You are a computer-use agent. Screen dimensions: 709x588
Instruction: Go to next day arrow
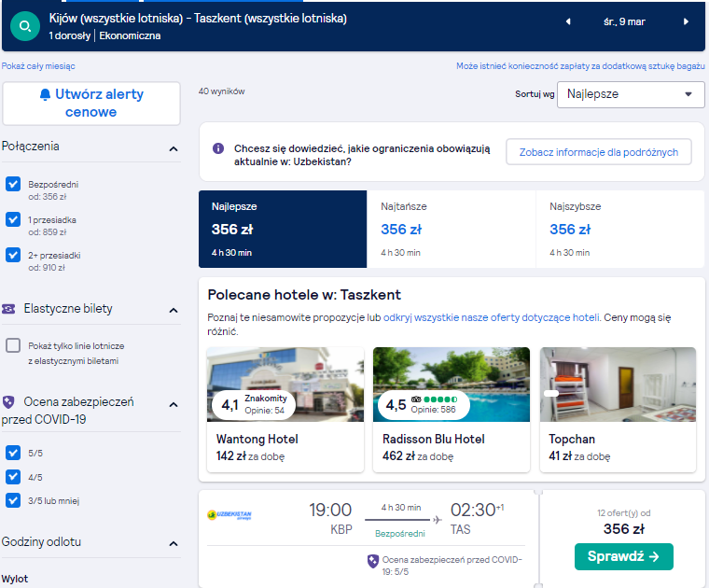[686, 21]
